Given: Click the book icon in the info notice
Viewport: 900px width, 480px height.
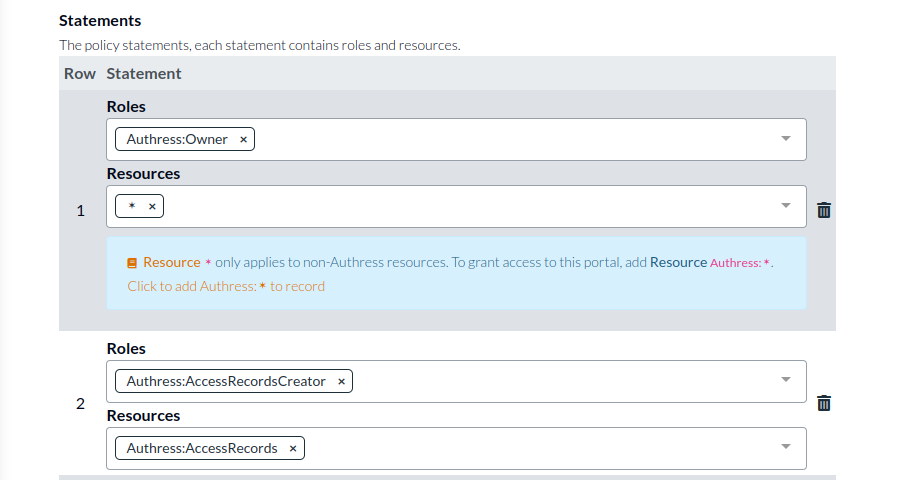Looking at the screenshot, I should tap(132, 263).
